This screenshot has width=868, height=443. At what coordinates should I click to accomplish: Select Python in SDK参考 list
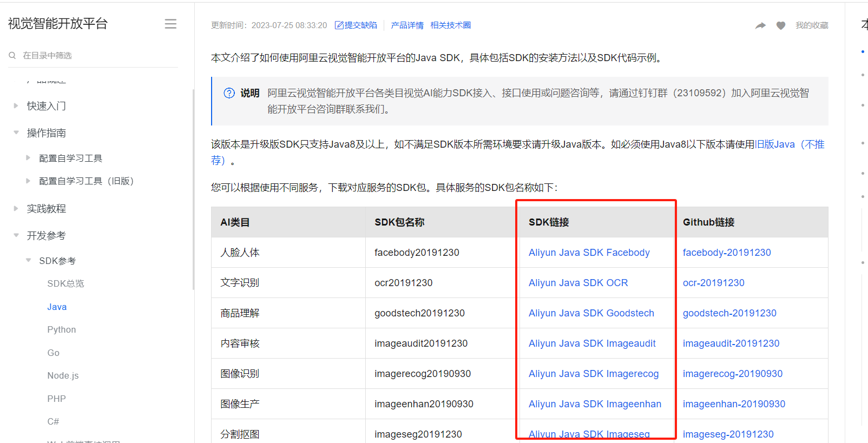pyautogui.click(x=62, y=329)
